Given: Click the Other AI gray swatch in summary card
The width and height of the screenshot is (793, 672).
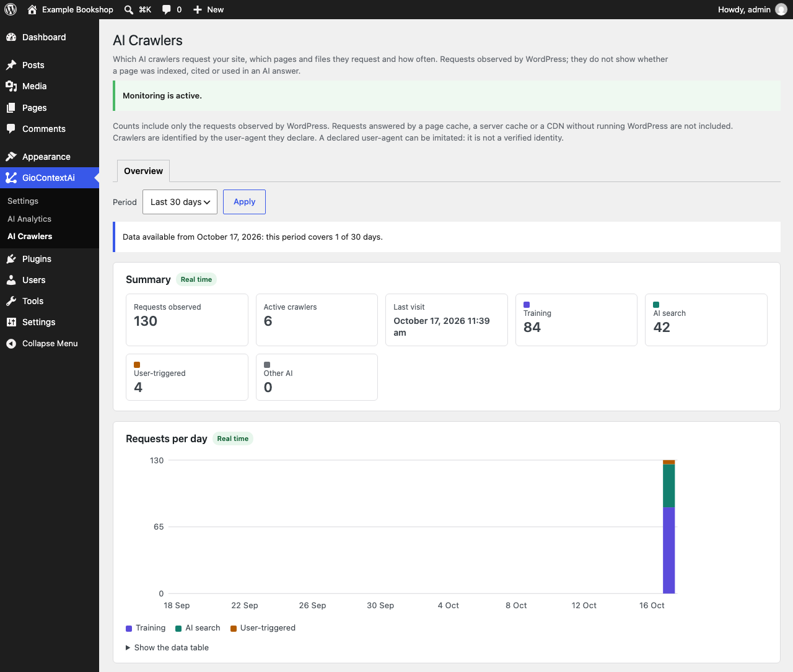Looking at the screenshot, I should tap(267, 365).
